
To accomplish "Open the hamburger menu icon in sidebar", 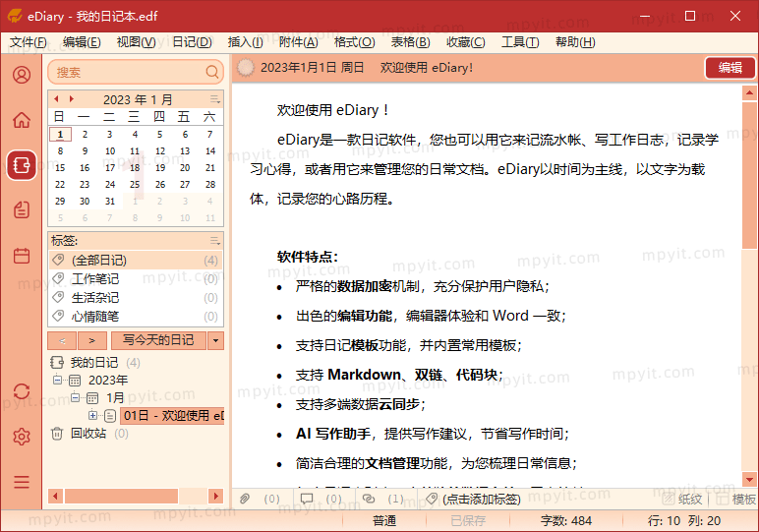I will pos(22,482).
